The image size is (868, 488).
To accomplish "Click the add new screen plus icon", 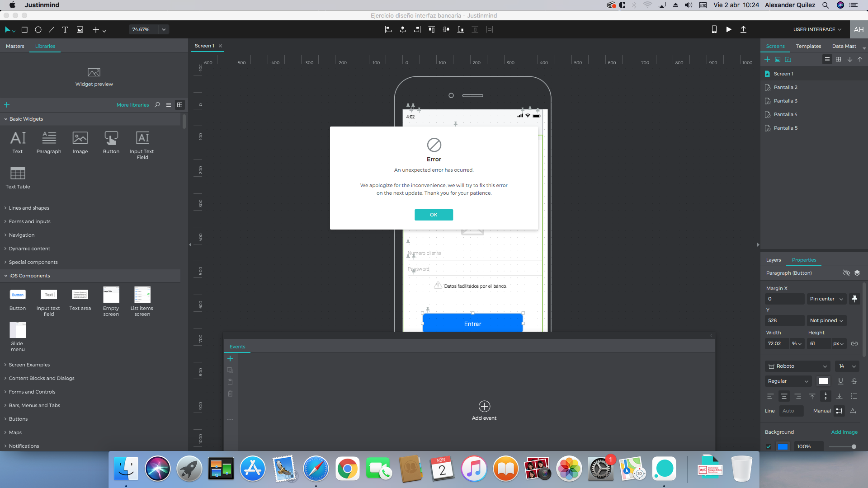I will pyautogui.click(x=767, y=59).
